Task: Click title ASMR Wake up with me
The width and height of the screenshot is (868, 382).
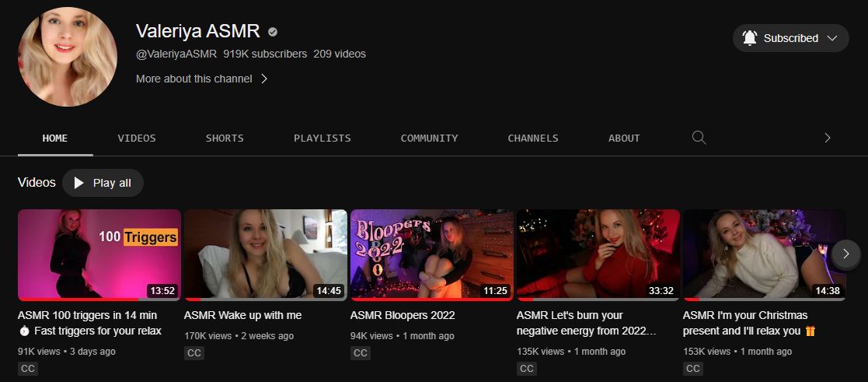Action: 243,315
